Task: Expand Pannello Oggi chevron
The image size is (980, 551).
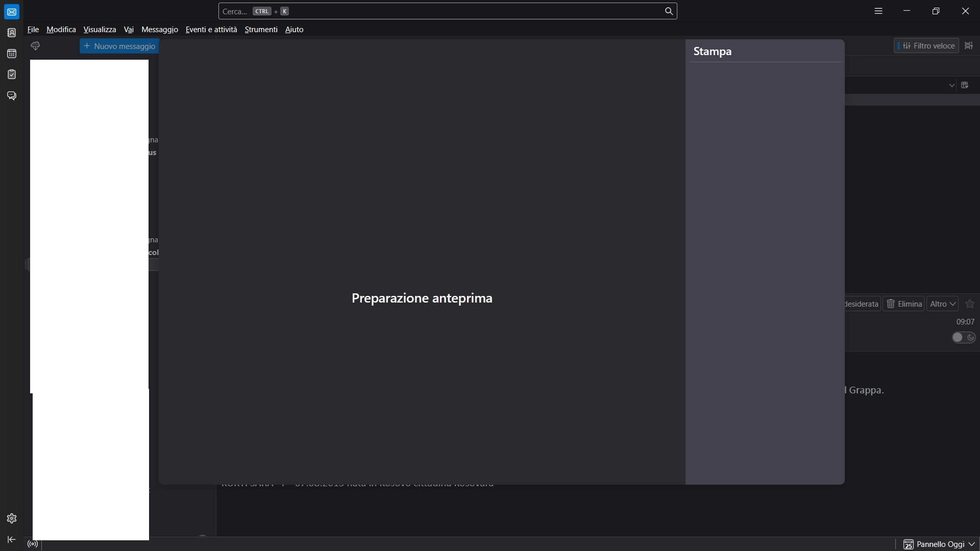Action: (x=971, y=544)
